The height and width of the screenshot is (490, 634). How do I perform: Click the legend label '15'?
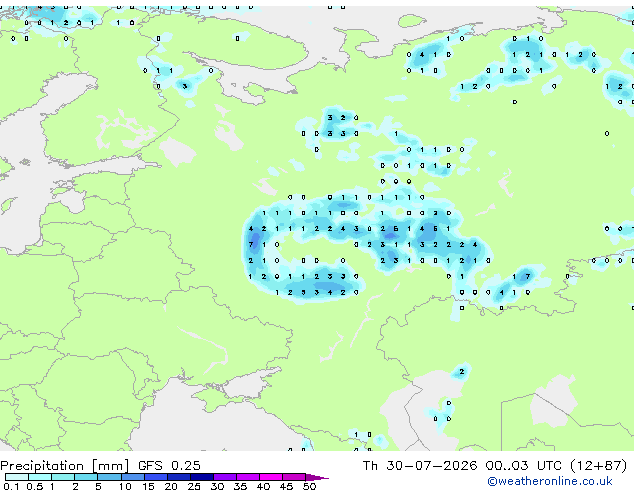(x=148, y=486)
